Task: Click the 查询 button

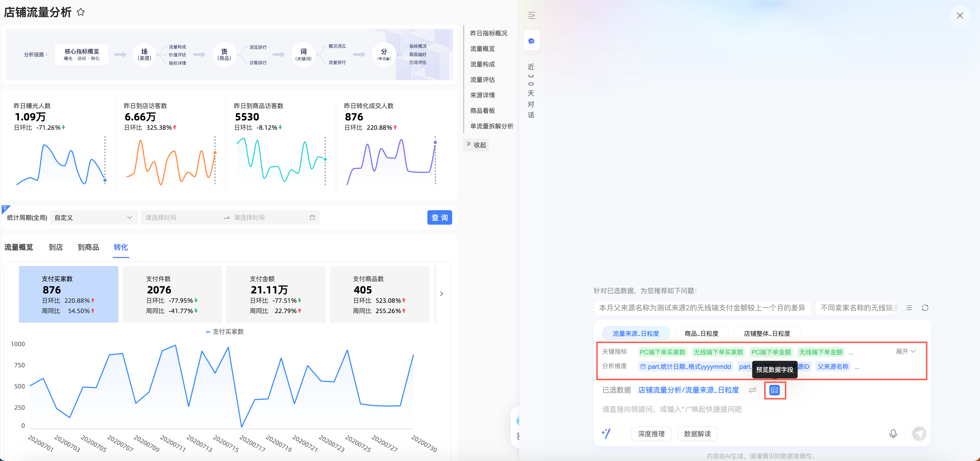Action: (x=439, y=217)
